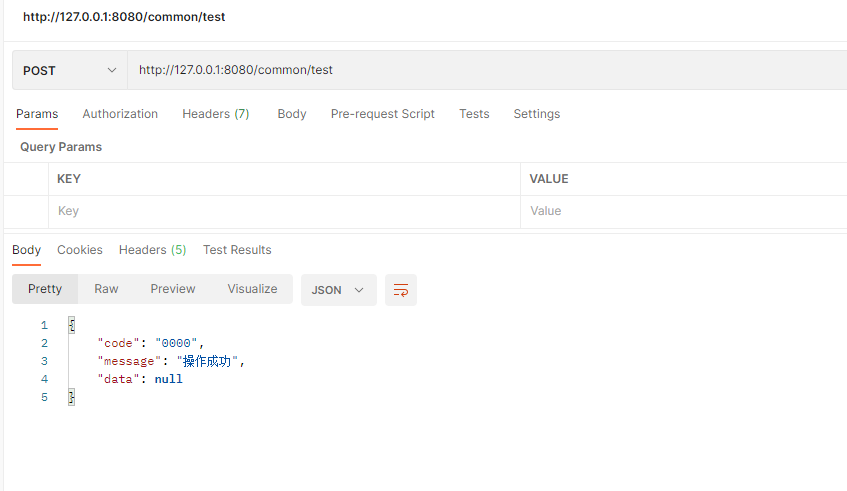Viewport: 847px width, 491px height.
Task: Open the Tests tab
Action: coord(474,114)
